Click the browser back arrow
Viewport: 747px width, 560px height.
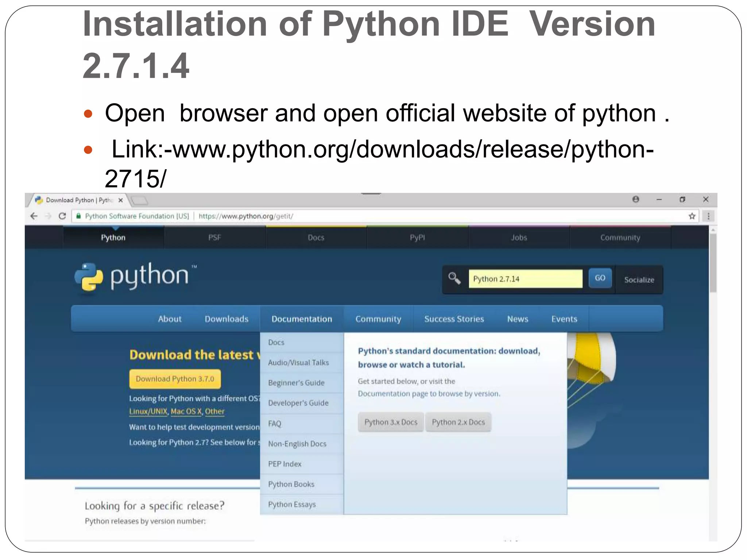click(x=34, y=216)
